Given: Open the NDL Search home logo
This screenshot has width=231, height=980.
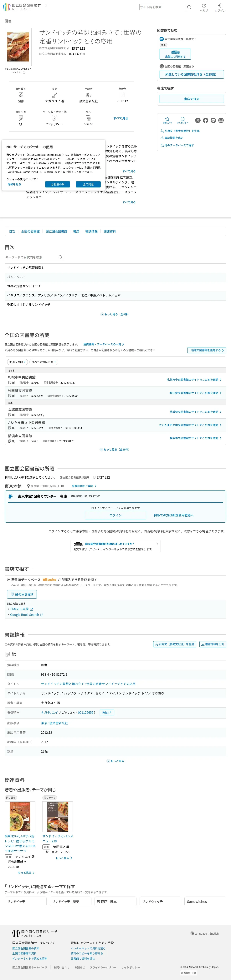Looking at the screenshot, I should (x=26, y=7).
